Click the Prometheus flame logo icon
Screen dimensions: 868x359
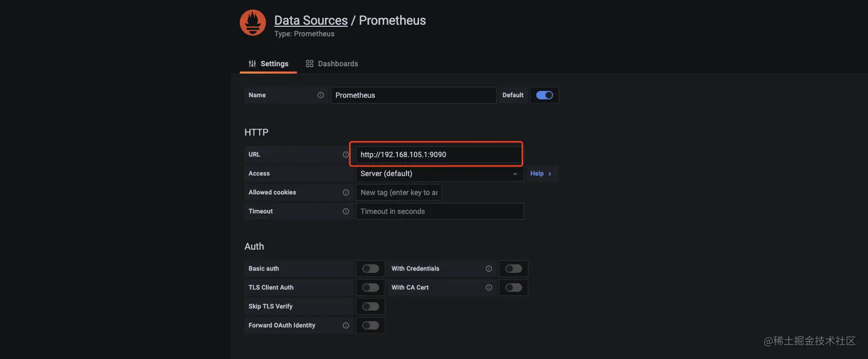[253, 23]
